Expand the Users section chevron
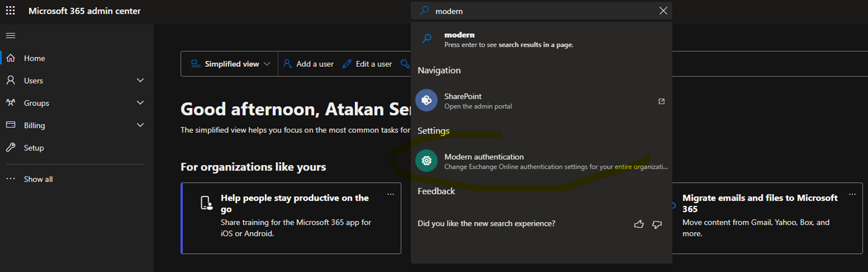The height and width of the screenshot is (272, 868). point(140,80)
